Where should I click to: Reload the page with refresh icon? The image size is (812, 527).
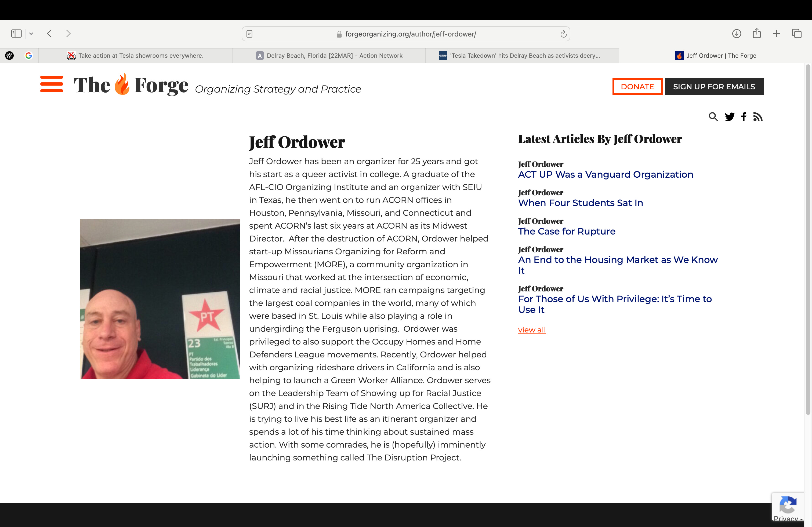pyautogui.click(x=563, y=34)
